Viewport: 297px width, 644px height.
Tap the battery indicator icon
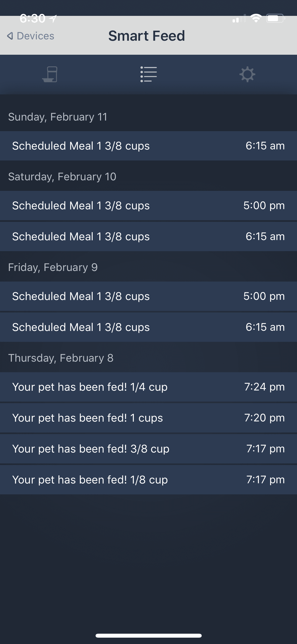(x=275, y=19)
